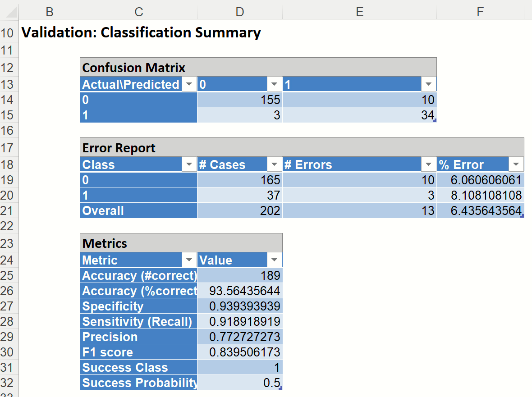Select row 10 header
Viewport: 532px width, 397px height.
(x=9, y=33)
